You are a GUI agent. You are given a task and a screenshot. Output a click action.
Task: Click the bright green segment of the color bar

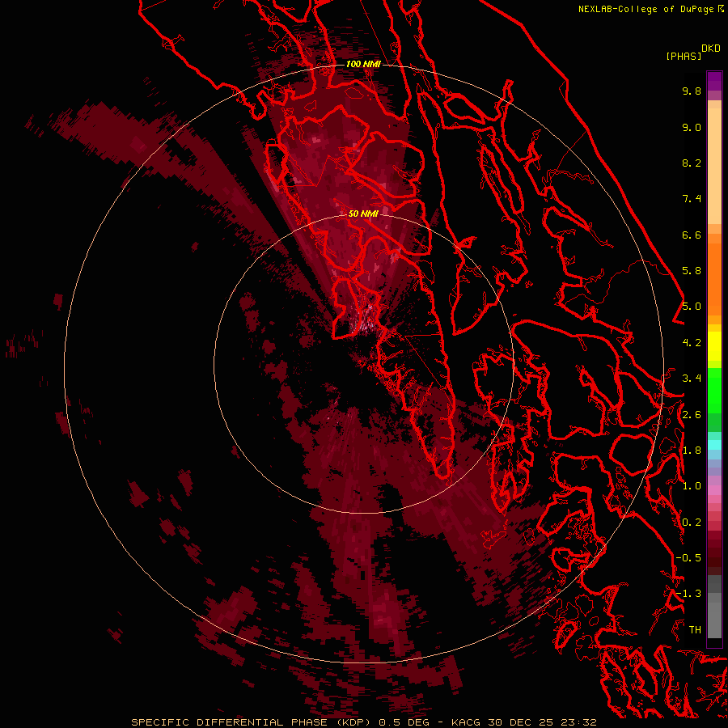tap(714, 391)
